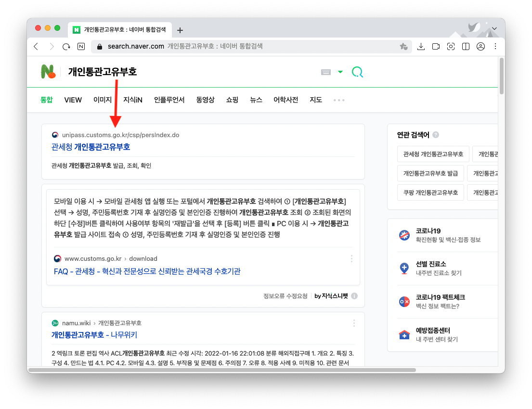The height and width of the screenshot is (409, 532).
Task: Click the 지식스니펫 info icon
Action: pos(354,296)
